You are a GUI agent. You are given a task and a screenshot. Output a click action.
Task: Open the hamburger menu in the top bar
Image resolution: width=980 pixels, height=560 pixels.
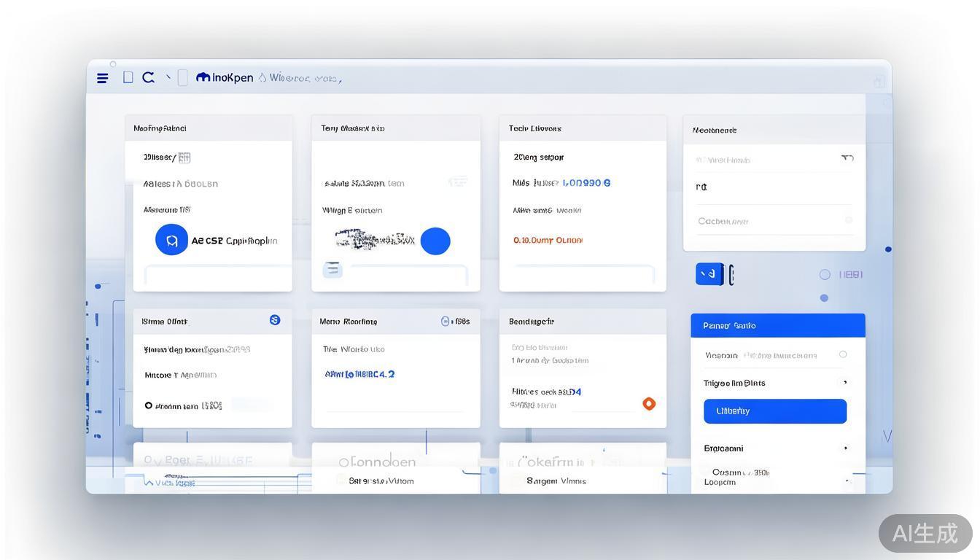tap(103, 78)
